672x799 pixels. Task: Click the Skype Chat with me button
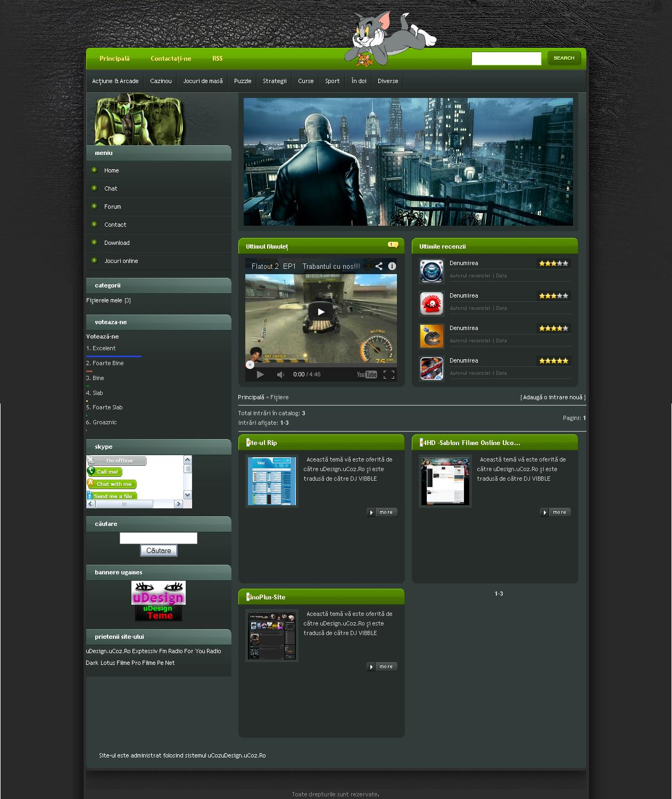pyautogui.click(x=112, y=484)
